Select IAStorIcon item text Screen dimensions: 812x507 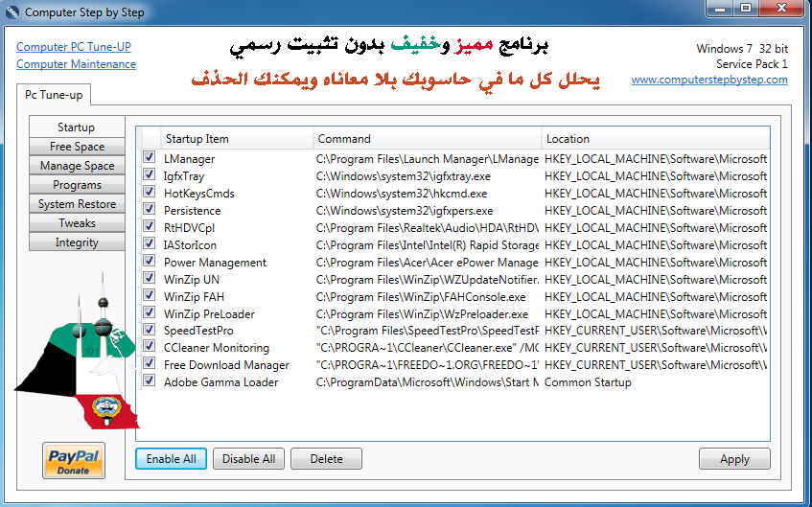pyautogui.click(x=190, y=245)
